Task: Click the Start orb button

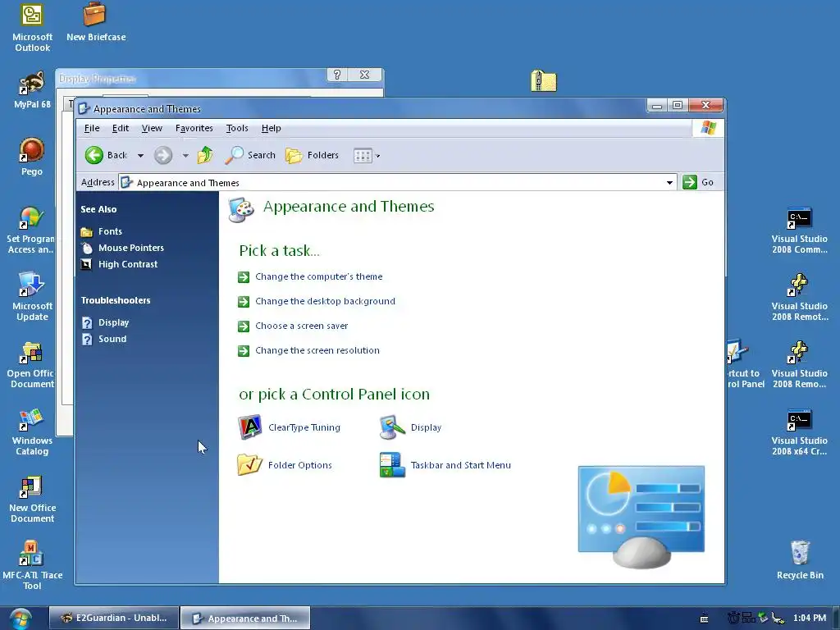Action: pyautogui.click(x=20, y=619)
